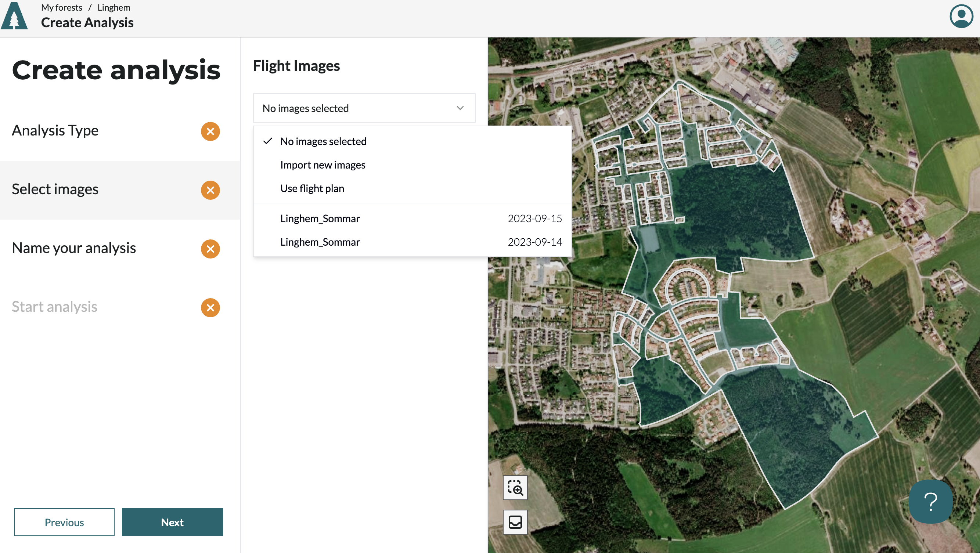The image size is (980, 553).
Task: Click the Flight Images heading
Action: pos(296,66)
